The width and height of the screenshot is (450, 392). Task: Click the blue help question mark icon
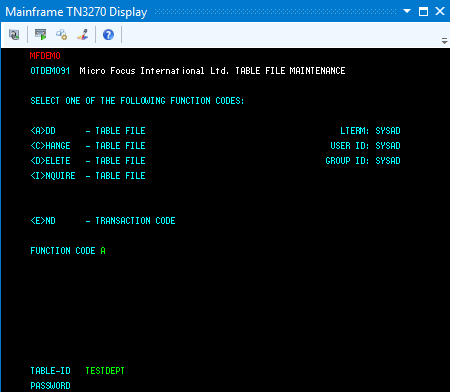click(x=108, y=35)
